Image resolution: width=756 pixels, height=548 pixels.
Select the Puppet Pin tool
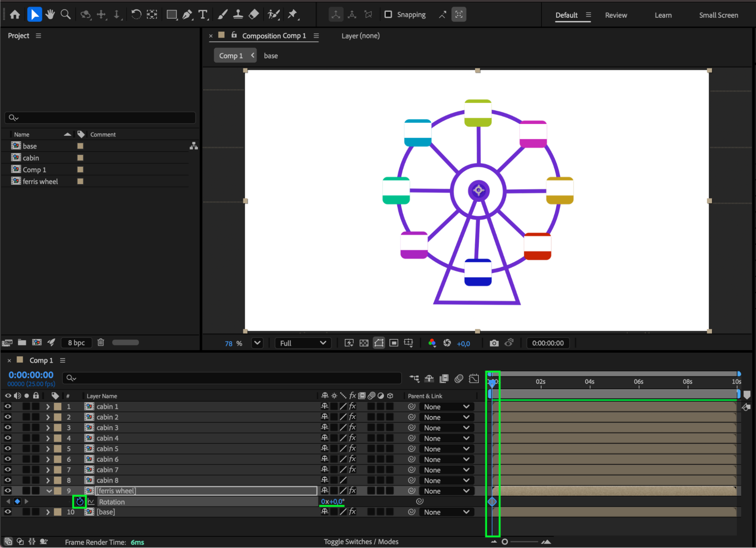click(293, 15)
